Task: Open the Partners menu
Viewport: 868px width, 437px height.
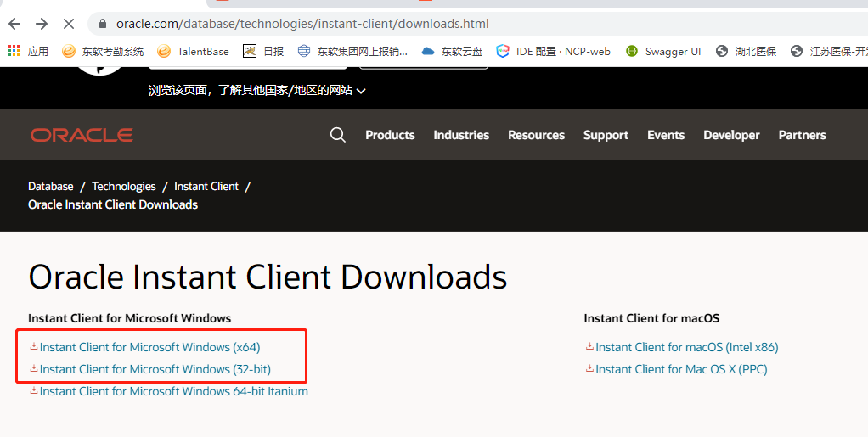Action: click(x=802, y=135)
